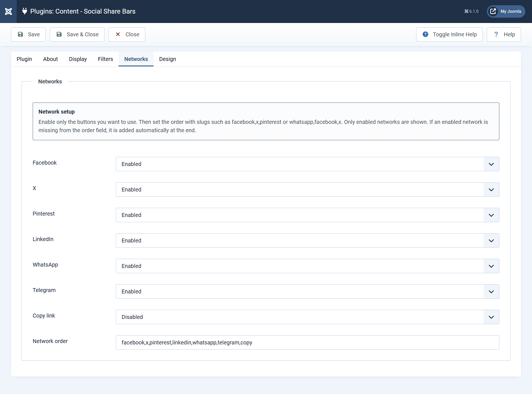This screenshot has width=532, height=394.
Task: Open the LinkedIn status select
Action: 307,241
